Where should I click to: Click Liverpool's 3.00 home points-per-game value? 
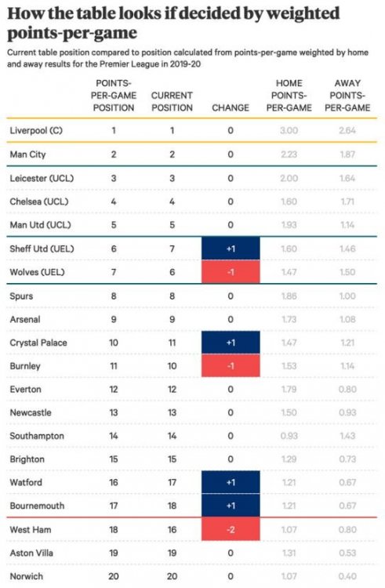[289, 130]
